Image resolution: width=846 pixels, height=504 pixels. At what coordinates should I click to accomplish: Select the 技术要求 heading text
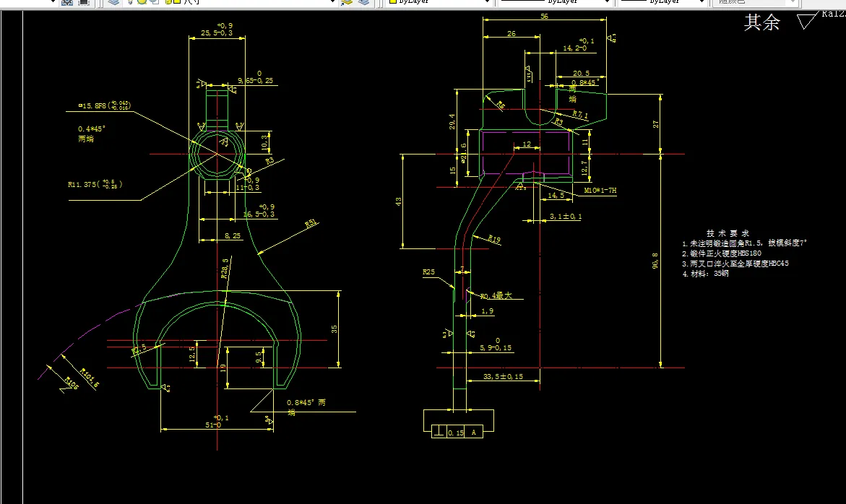point(728,233)
